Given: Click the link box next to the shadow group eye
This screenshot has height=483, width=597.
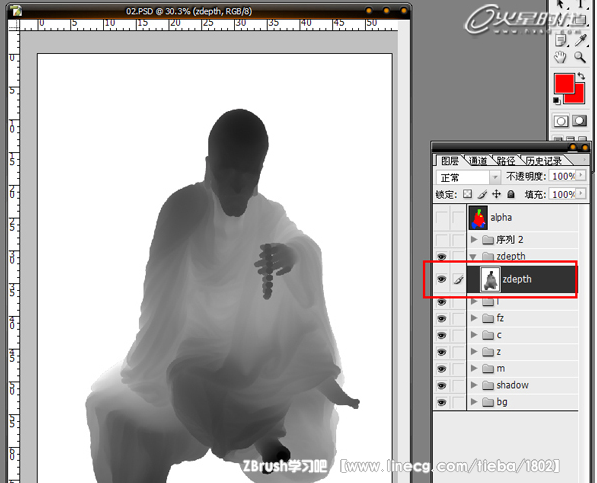Looking at the screenshot, I should coord(458,385).
